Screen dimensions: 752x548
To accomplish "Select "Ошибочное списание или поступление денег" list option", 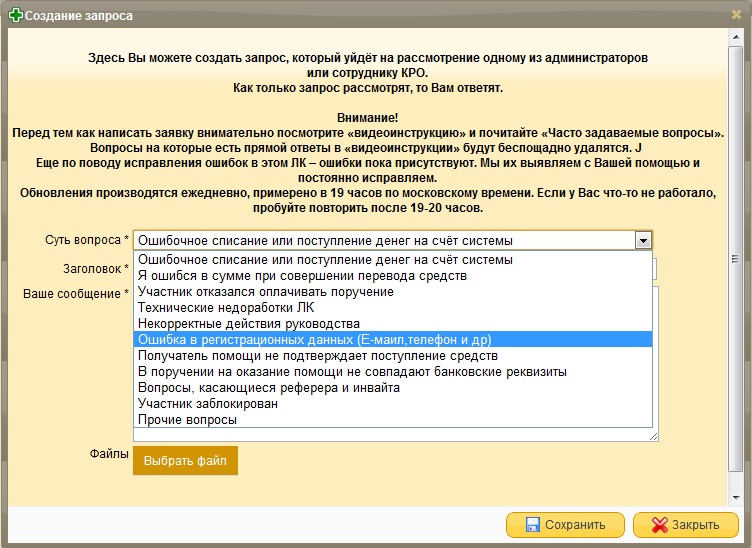I will click(393, 260).
